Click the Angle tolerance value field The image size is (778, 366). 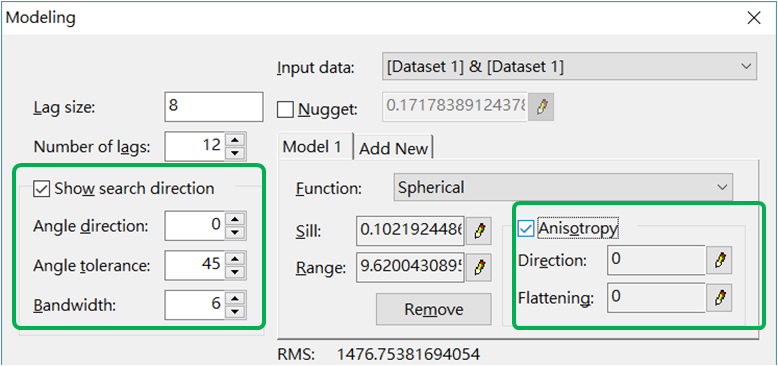click(x=195, y=265)
